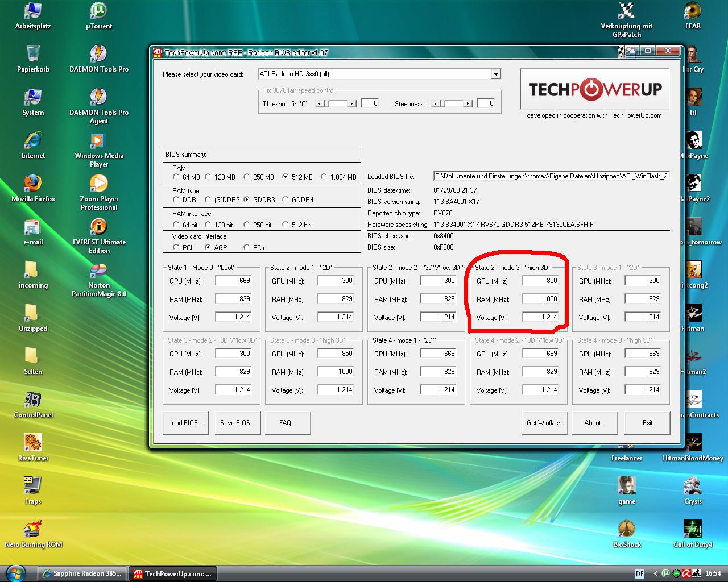Launch µTorrent from the desktop
This screenshot has height=582, width=728.
(99, 16)
